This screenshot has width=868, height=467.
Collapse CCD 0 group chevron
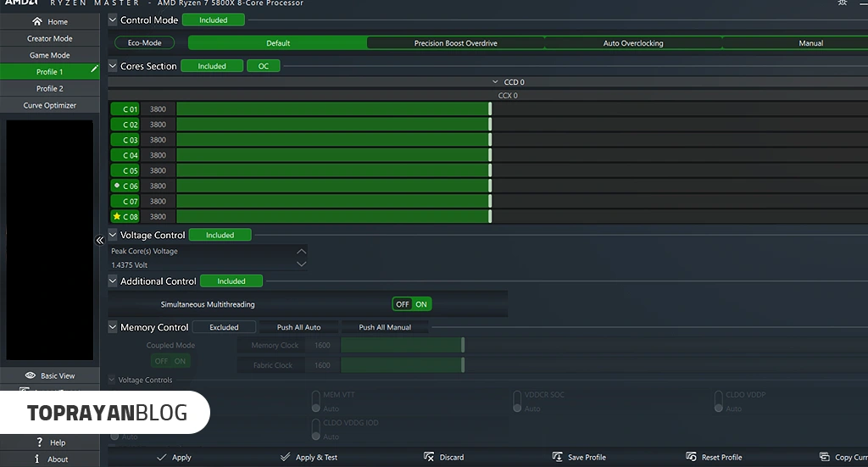coord(495,82)
